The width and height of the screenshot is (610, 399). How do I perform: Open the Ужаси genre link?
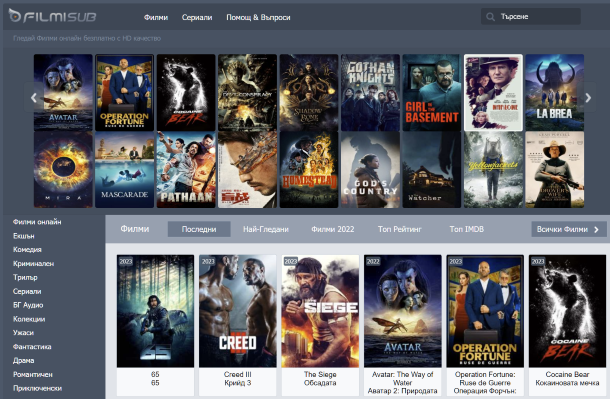[23, 333]
